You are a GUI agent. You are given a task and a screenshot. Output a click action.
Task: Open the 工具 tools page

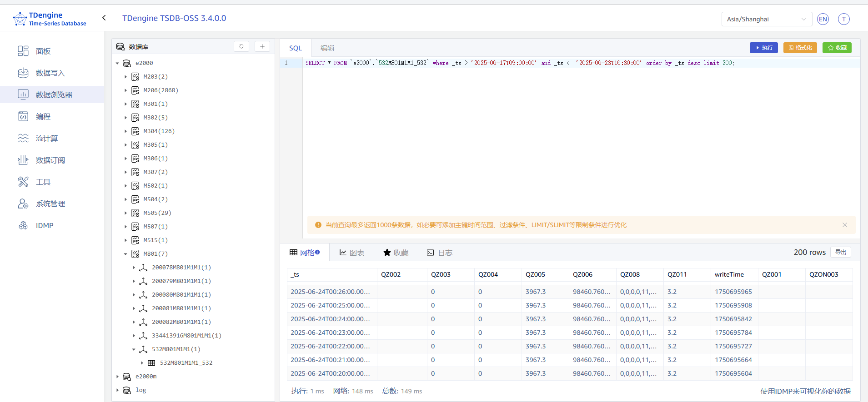coord(43,182)
